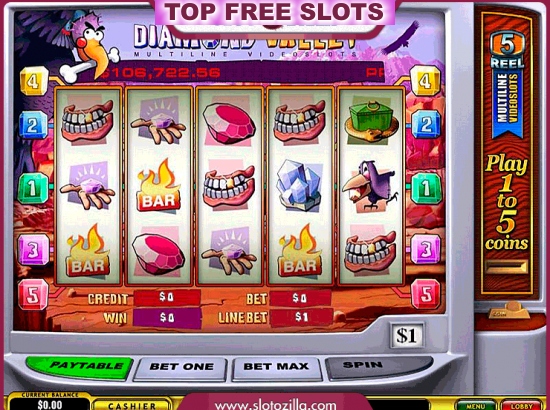Open the Cashier

click(132, 405)
